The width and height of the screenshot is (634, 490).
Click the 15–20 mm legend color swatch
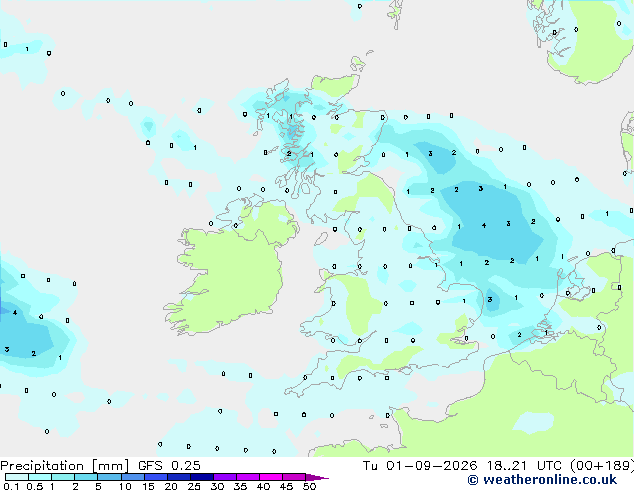click(156, 477)
